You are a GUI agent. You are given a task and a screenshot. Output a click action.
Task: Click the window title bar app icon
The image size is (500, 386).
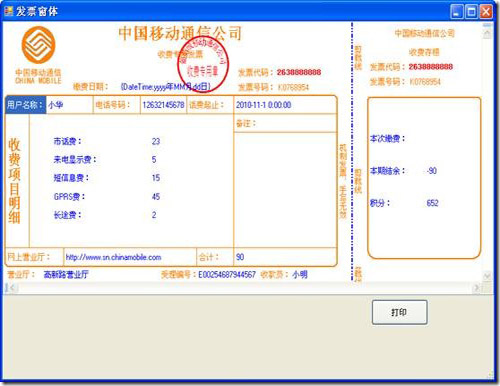click(9, 11)
